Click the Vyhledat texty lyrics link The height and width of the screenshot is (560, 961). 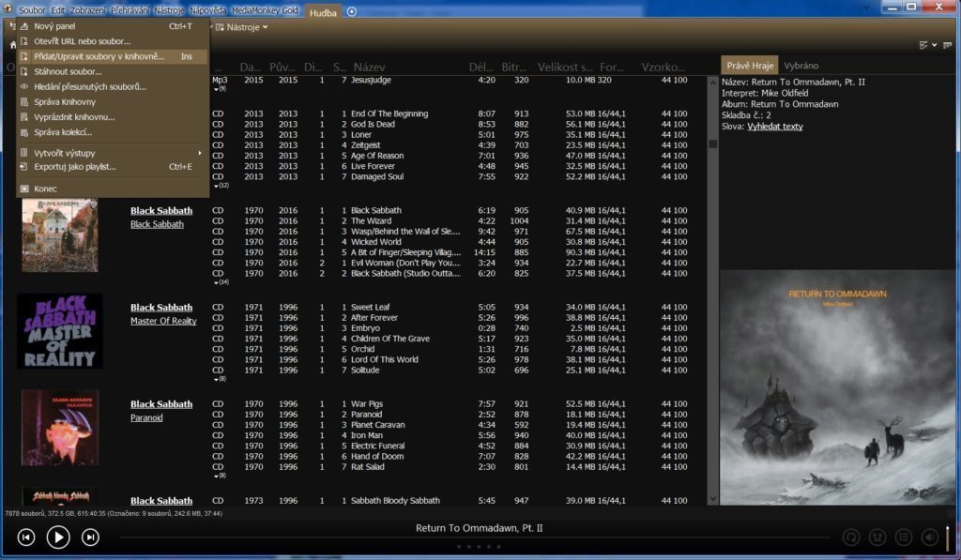pyautogui.click(x=774, y=127)
